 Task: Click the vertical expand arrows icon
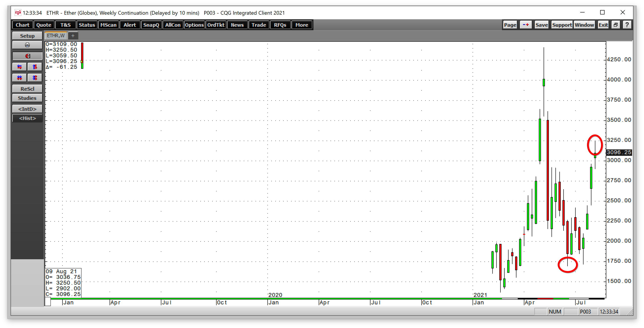tap(35, 67)
